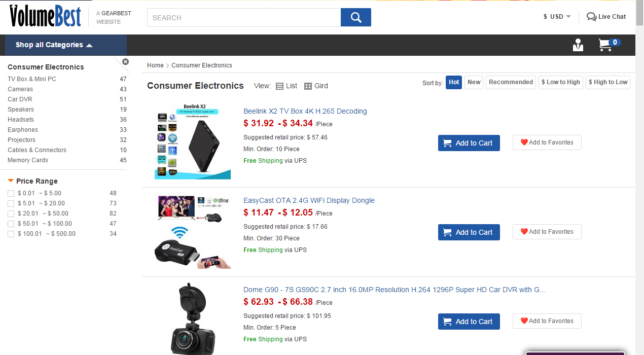Image resolution: width=644 pixels, height=355 pixels.
Task: Click the VolumeBest logo
Action: click(45, 16)
